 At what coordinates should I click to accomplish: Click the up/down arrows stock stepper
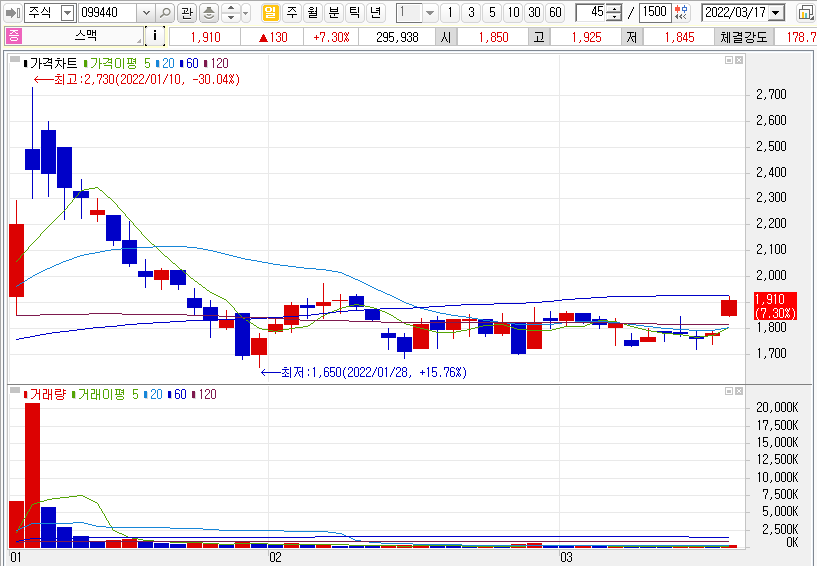[x=231, y=13]
